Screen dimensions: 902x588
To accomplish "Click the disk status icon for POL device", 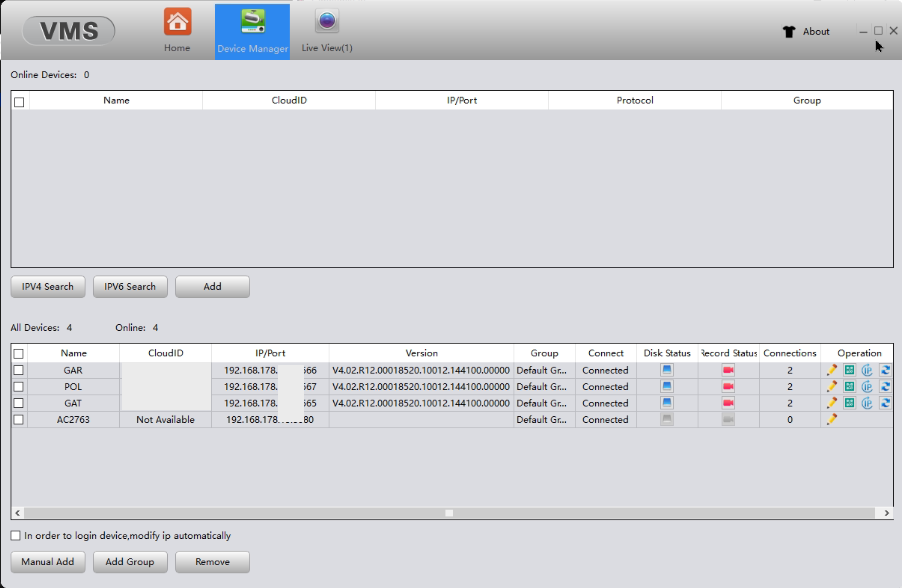I will pyautogui.click(x=667, y=386).
